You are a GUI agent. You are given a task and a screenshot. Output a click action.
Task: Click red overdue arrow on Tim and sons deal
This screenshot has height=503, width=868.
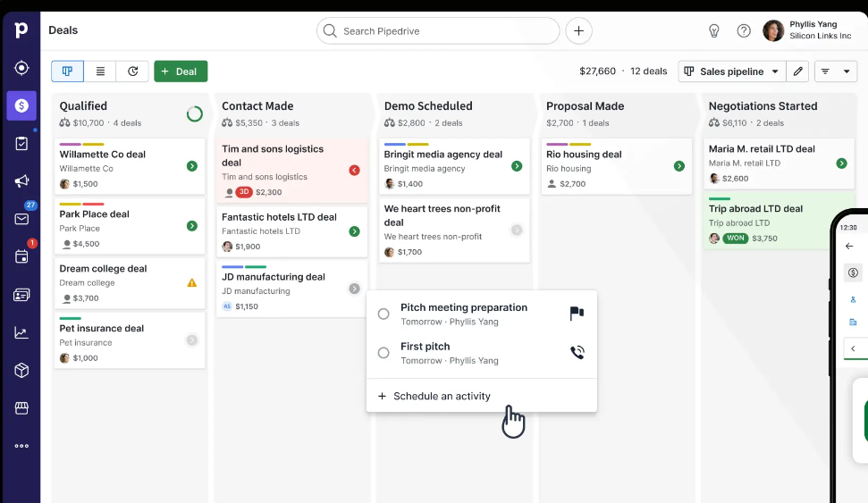(354, 171)
